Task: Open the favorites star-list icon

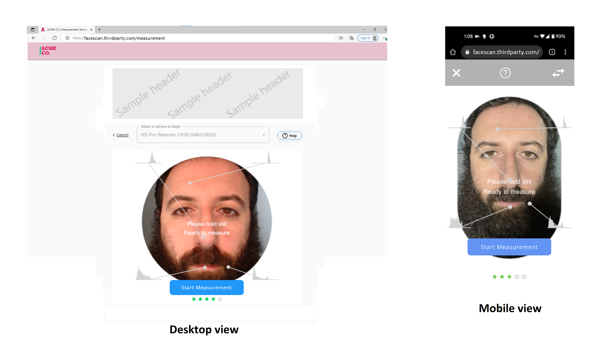Action: [x=341, y=38]
